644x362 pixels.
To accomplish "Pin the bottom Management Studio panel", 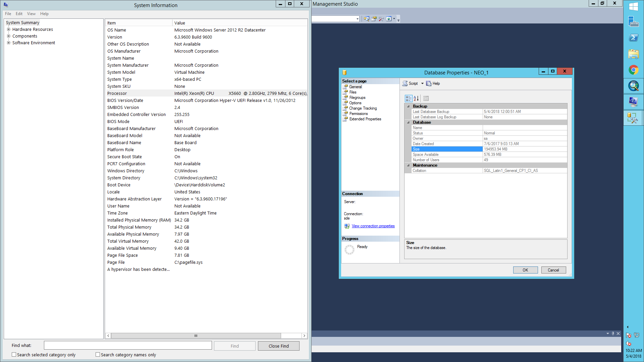I will coord(613,334).
